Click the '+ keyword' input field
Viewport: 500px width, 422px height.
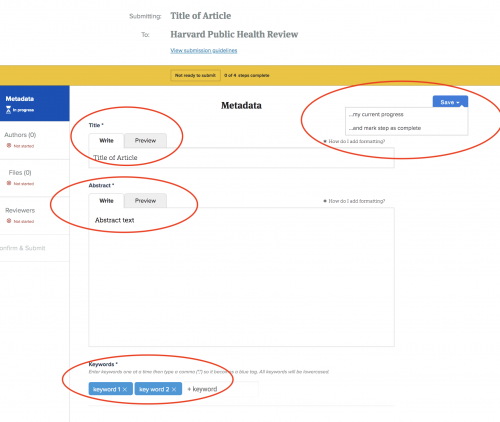click(222, 389)
